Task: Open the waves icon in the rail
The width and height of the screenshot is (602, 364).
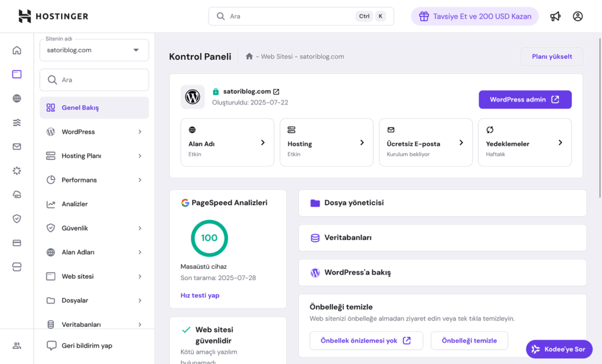Action: tap(17, 122)
